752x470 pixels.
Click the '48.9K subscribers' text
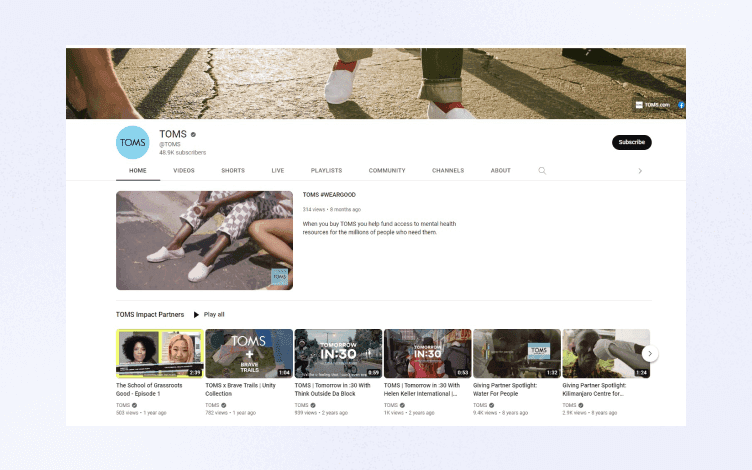(x=183, y=153)
